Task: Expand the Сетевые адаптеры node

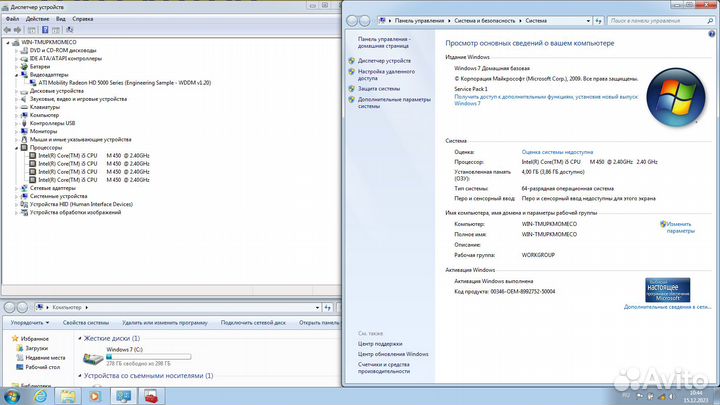Action: coord(17,188)
